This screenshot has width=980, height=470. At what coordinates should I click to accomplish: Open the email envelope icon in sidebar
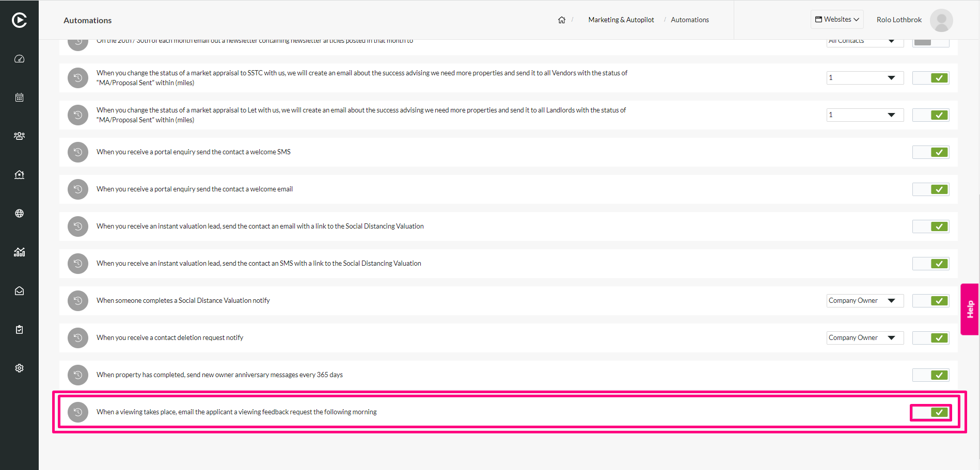coord(19,291)
